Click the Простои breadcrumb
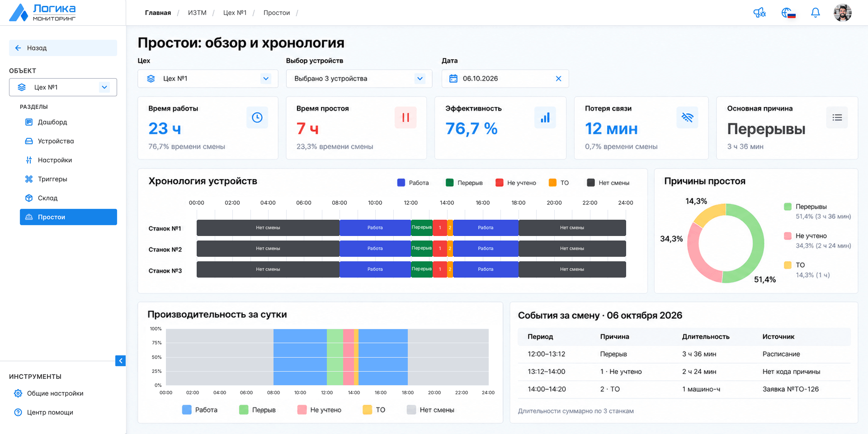The width and height of the screenshot is (868, 434). click(x=277, y=13)
